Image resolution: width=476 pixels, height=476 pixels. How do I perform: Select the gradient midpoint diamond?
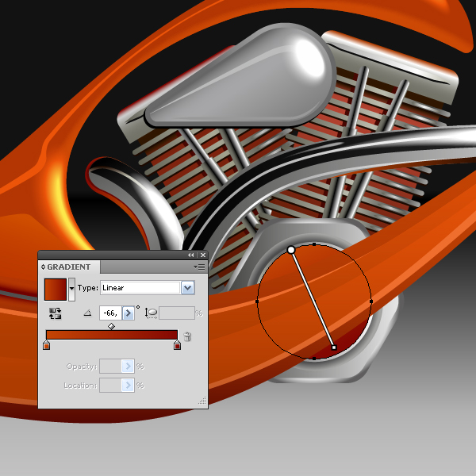point(111,326)
